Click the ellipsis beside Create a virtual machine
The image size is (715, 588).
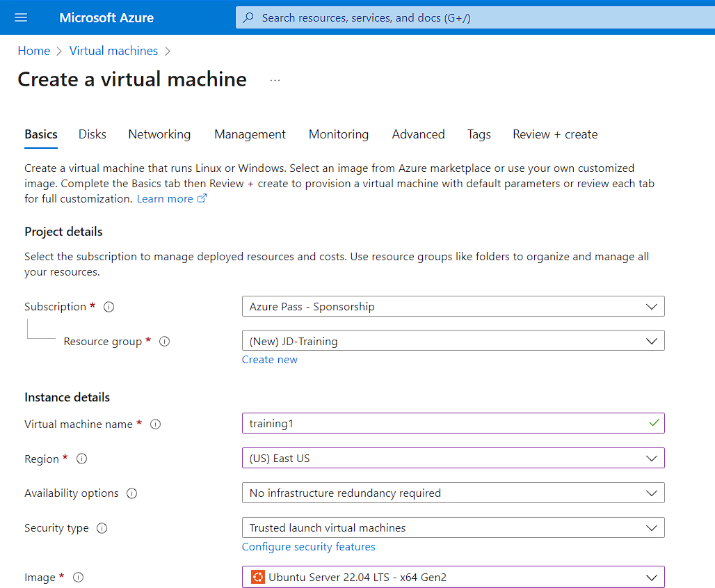click(275, 79)
